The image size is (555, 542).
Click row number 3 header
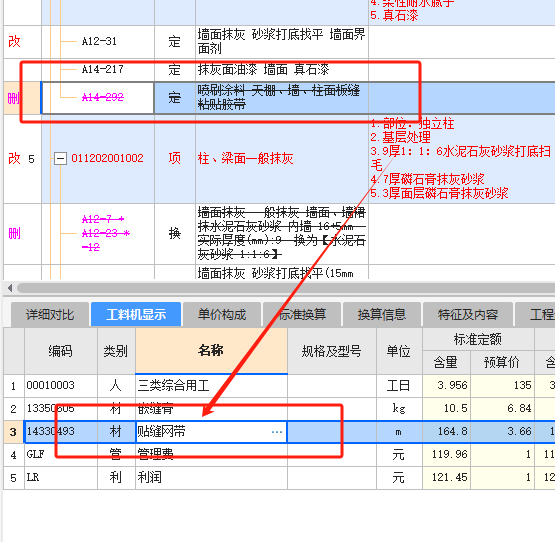coord(13,432)
